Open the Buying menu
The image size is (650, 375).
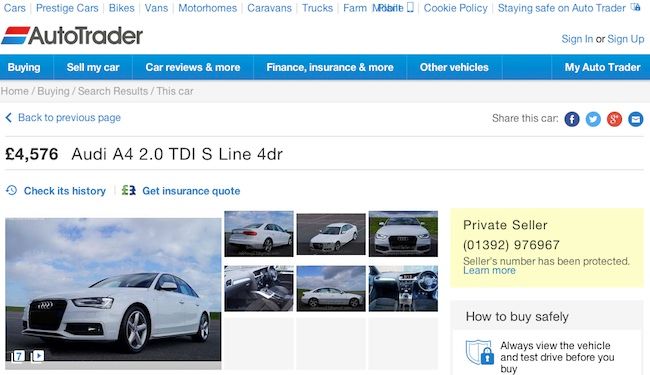tap(24, 67)
